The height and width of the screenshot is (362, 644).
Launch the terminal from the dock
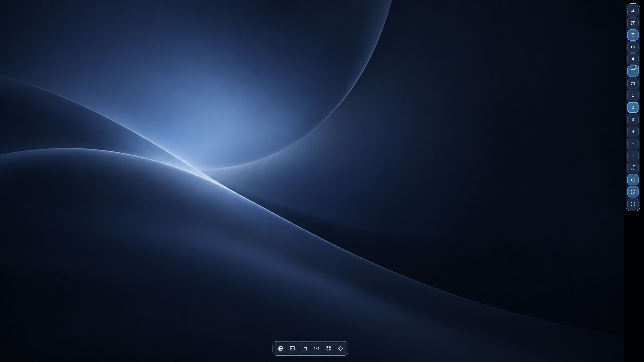click(x=292, y=348)
